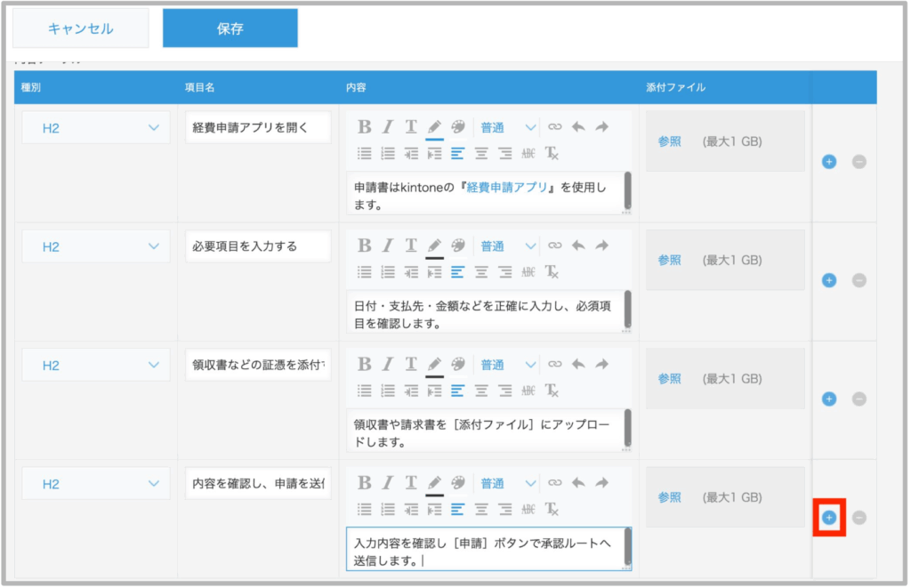The width and height of the screenshot is (911, 588).
Task: Click the insert link icon in the third row editor
Action: pos(555,364)
